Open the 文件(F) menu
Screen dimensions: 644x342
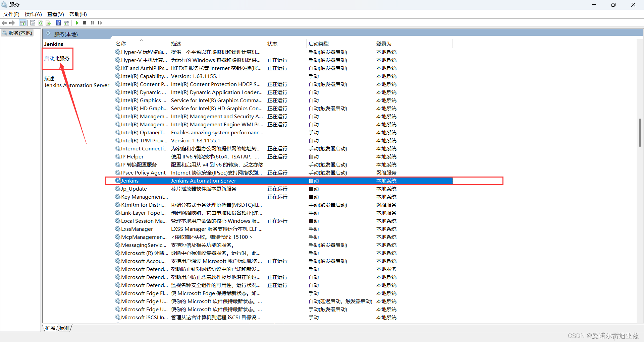pyautogui.click(x=11, y=14)
